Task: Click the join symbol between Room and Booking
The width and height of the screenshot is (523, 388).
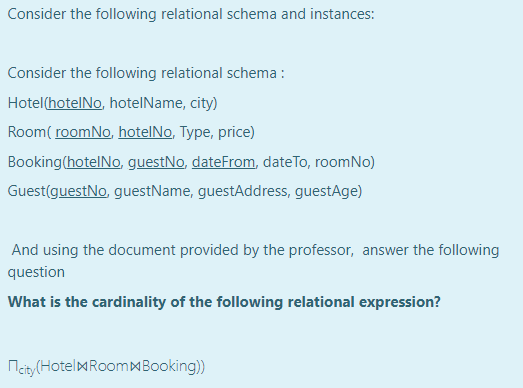Action: (x=135, y=367)
